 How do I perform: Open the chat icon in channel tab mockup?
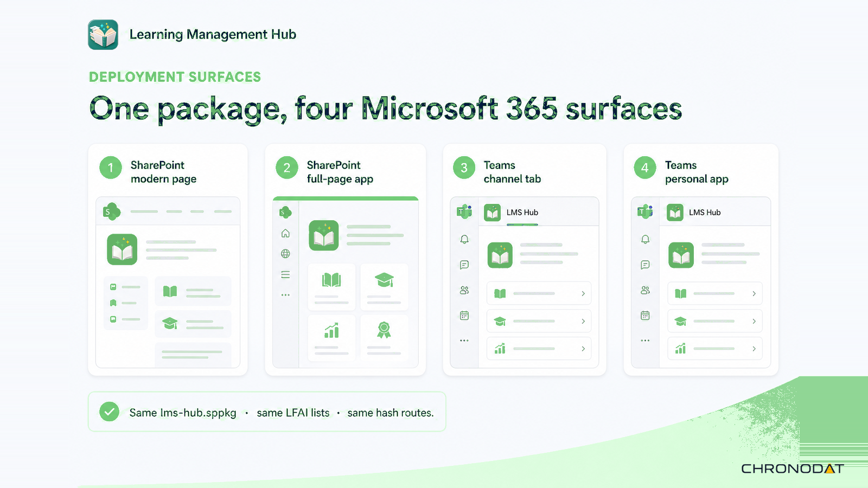464,265
